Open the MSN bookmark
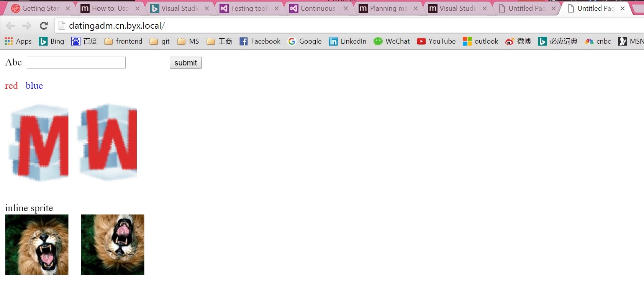Screen dimensions: 644x282 (x=631, y=41)
